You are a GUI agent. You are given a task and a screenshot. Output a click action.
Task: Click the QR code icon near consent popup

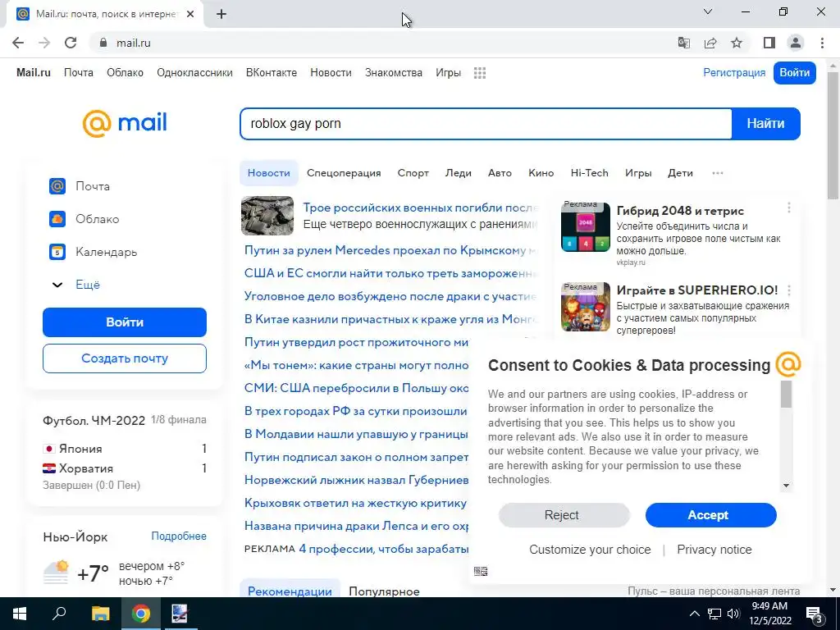pos(481,572)
